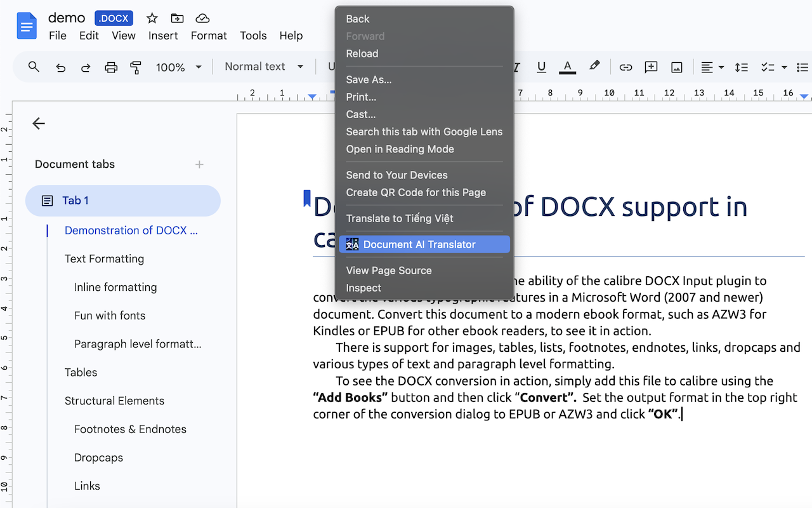Print the document with printer icon

point(111,67)
